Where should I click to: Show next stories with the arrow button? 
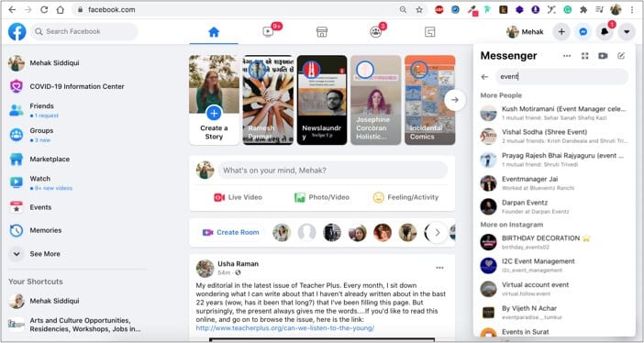pyautogui.click(x=455, y=100)
